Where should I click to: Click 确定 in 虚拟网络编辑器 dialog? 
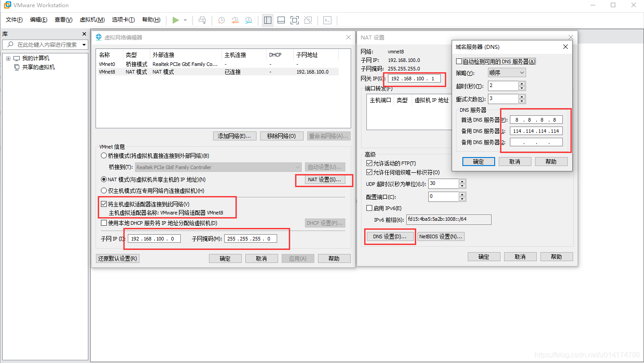(225, 258)
